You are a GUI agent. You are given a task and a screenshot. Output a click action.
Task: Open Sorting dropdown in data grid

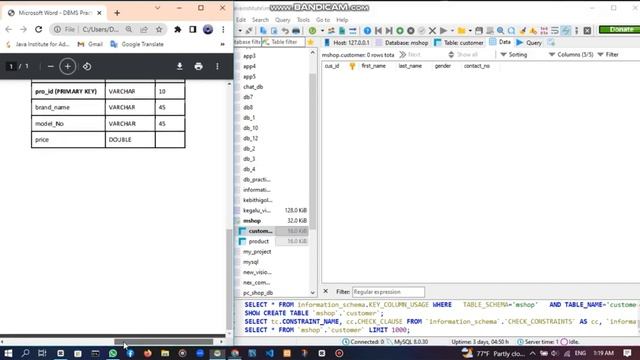click(513, 54)
